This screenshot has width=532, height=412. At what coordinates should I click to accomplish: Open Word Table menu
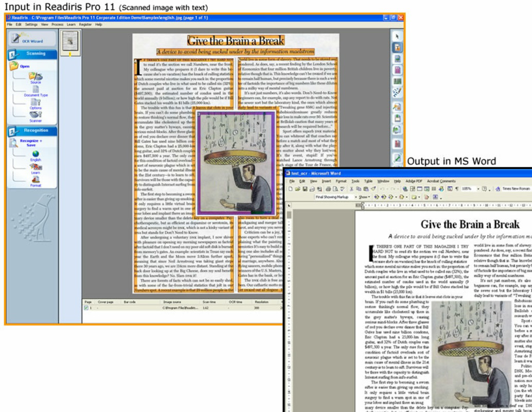pos(368,181)
